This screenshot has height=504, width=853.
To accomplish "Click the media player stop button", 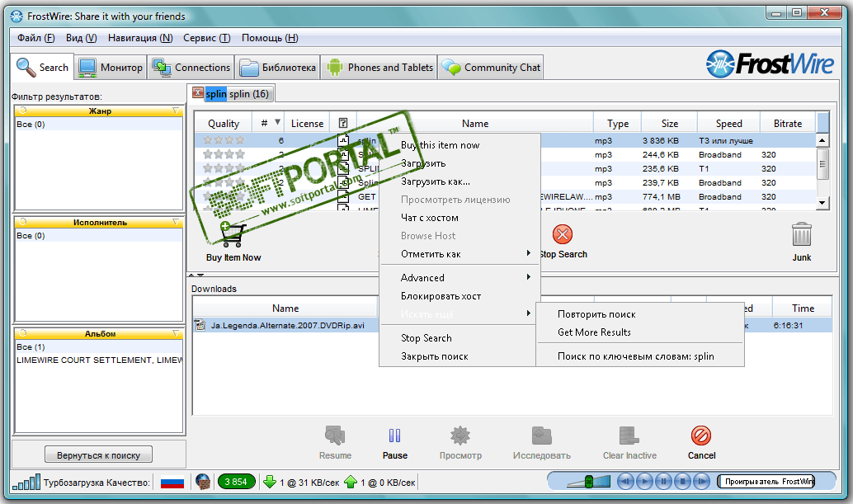I will click(683, 481).
